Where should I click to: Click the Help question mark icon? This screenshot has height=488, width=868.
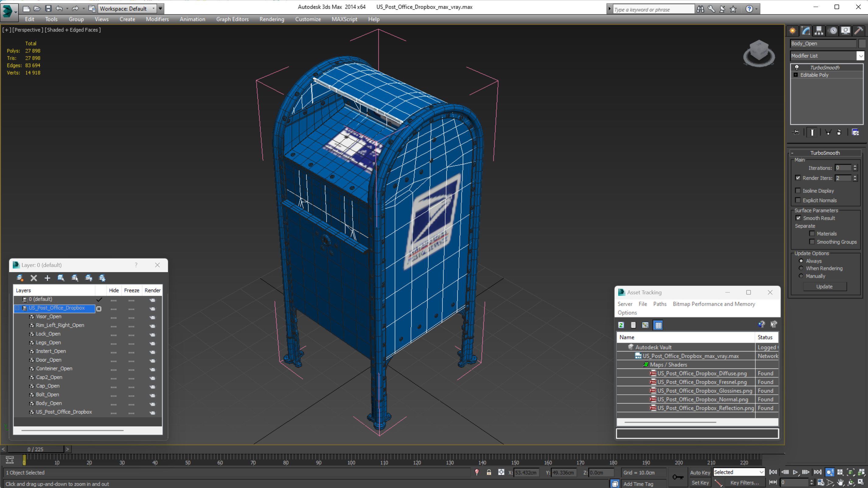click(x=749, y=9)
